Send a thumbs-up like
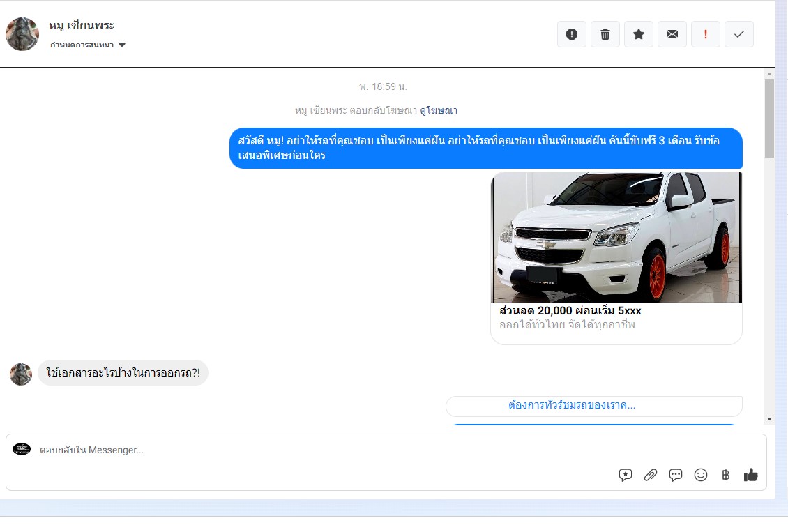Screen dimensions: 788x532 (x=751, y=475)
